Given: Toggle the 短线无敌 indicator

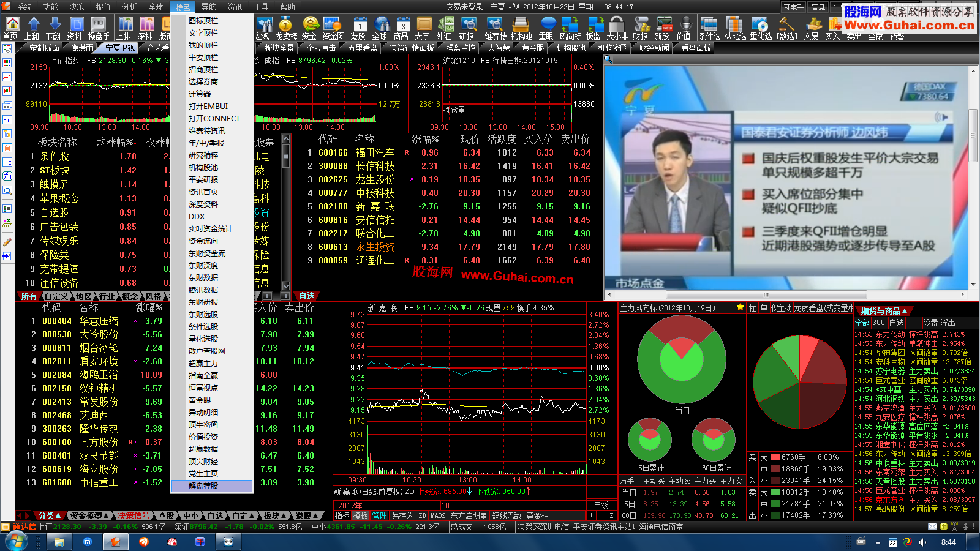Looking at the screenshot, I should click(507, 515).
